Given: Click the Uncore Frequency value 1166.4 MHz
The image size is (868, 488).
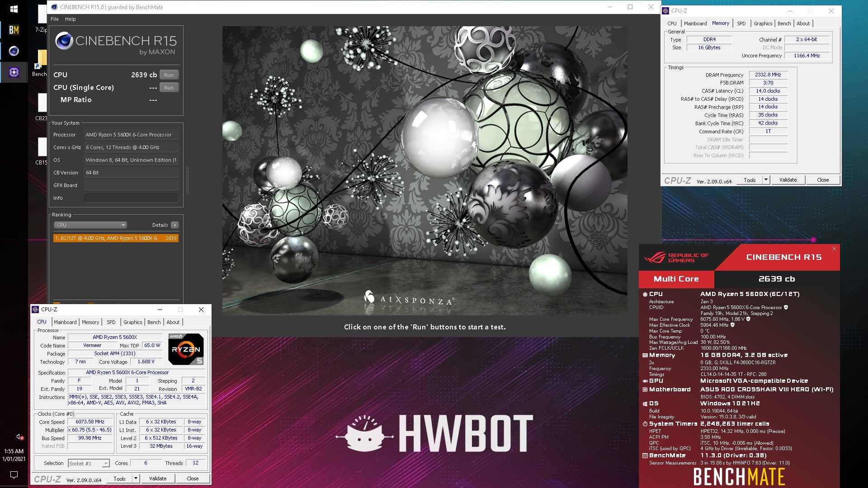Looking at the screenshot, I should pos(807,56).
